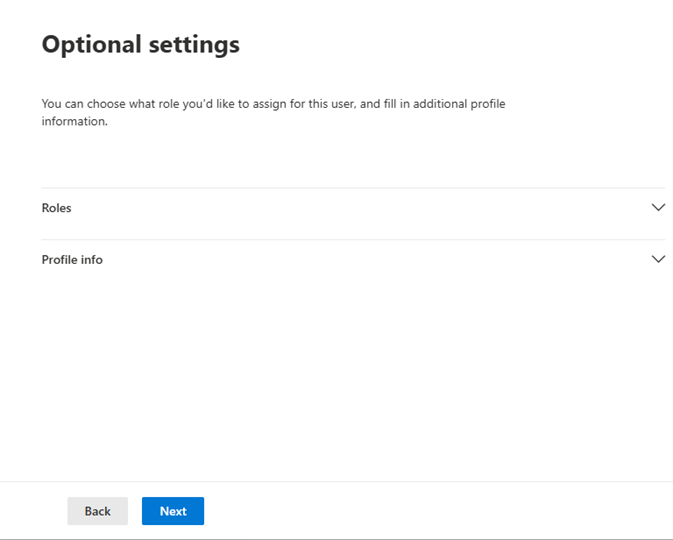Return to previous step with Back

click(x=97, y=511)
